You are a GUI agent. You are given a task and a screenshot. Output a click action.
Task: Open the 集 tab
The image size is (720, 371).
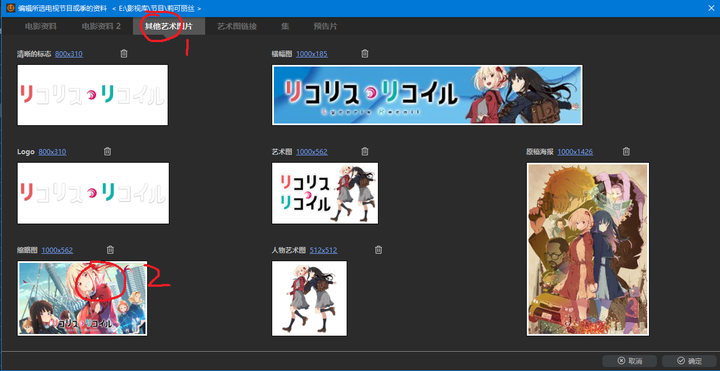click(285, 26)
